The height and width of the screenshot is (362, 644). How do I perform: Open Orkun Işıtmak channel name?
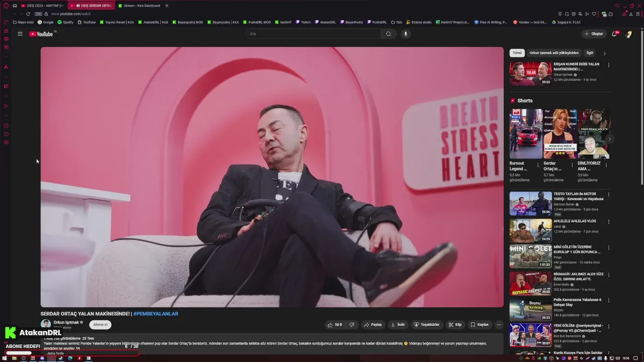[66, 322]
